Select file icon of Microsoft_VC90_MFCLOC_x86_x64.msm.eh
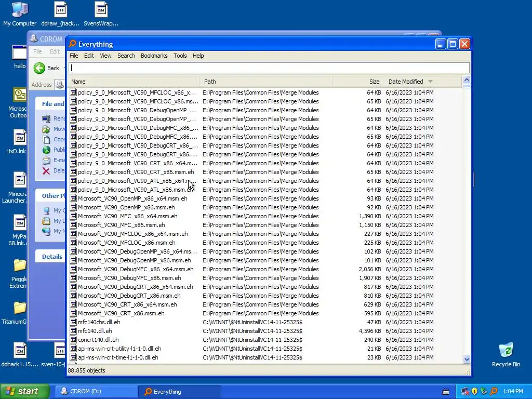 point(73,234)
